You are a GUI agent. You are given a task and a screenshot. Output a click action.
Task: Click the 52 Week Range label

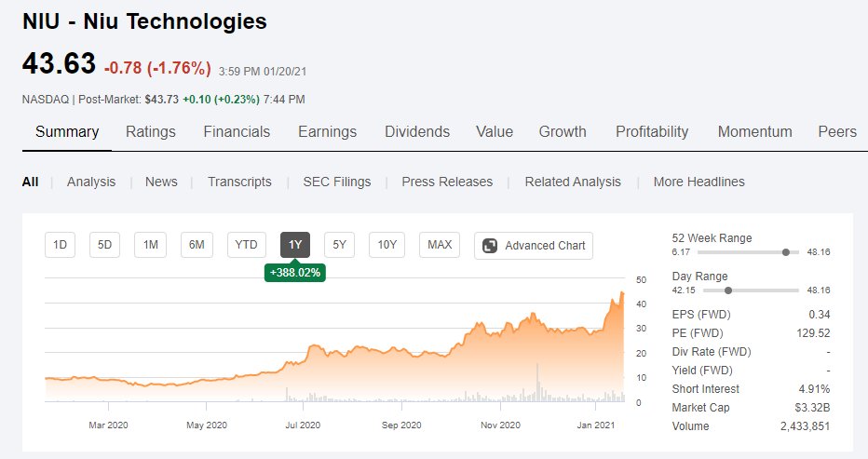[x=712, y=238]
